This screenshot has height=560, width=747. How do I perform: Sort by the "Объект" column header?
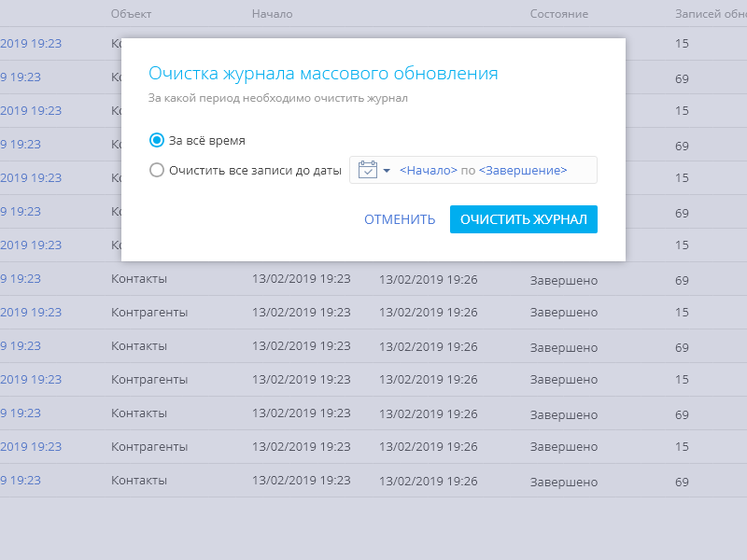pos(131,14)
